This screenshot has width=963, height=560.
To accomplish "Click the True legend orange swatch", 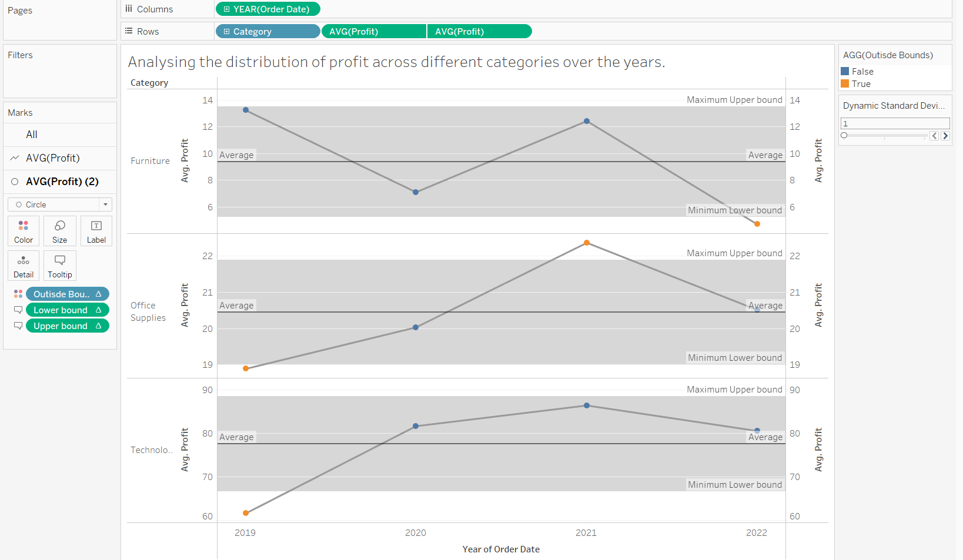I will (x=845, y=83).
